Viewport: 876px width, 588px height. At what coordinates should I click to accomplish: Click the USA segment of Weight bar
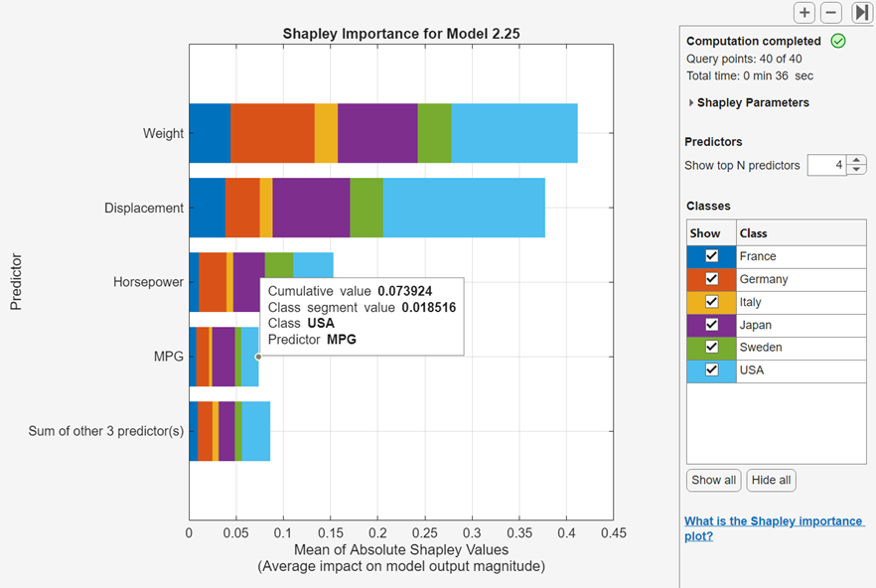point(513,133)
